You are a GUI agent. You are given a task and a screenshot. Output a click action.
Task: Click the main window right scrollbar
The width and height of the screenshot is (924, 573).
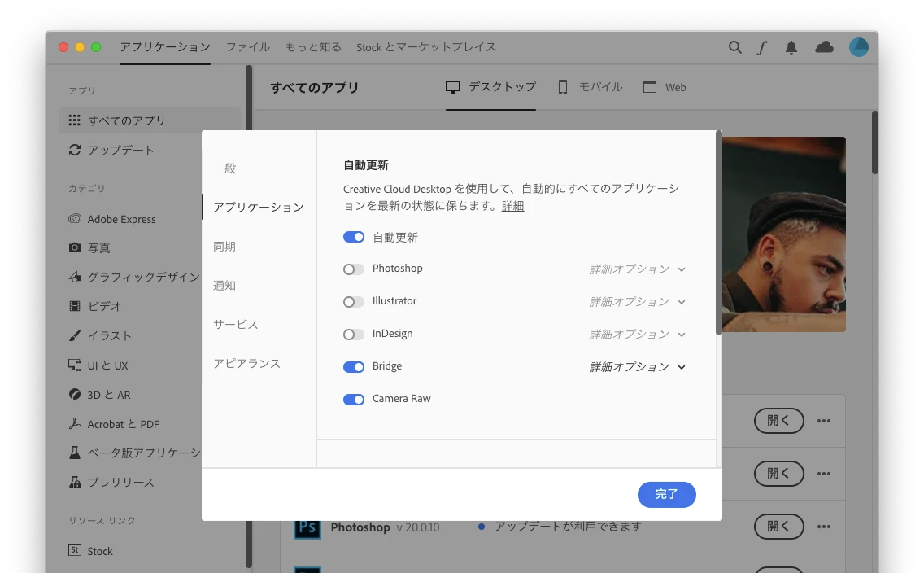[875, 142]
